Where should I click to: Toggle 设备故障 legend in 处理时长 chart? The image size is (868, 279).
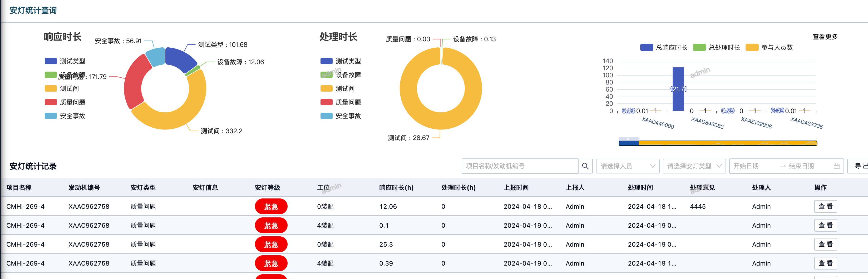point(341,75)
